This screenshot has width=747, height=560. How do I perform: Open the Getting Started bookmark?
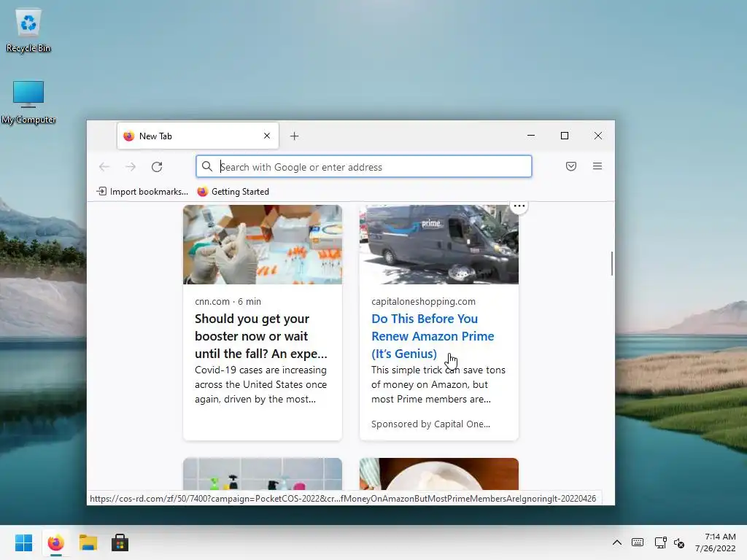[x=233, y=192]
